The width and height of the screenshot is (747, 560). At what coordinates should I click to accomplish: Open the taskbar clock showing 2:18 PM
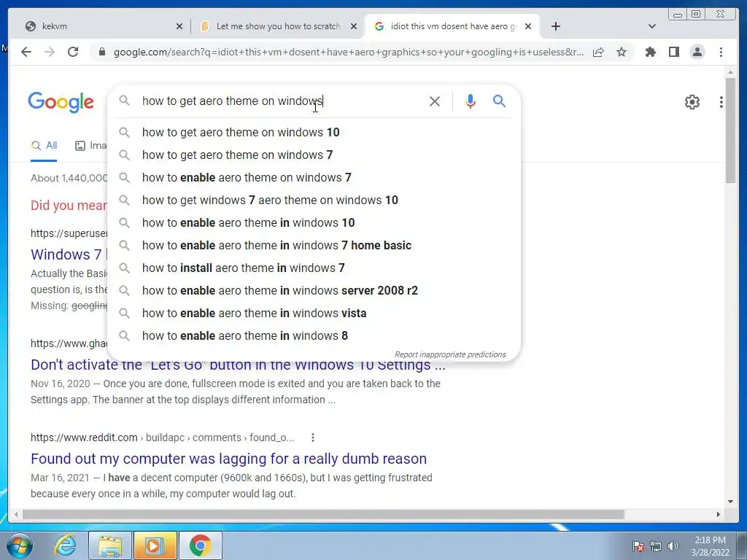(710, 546)
